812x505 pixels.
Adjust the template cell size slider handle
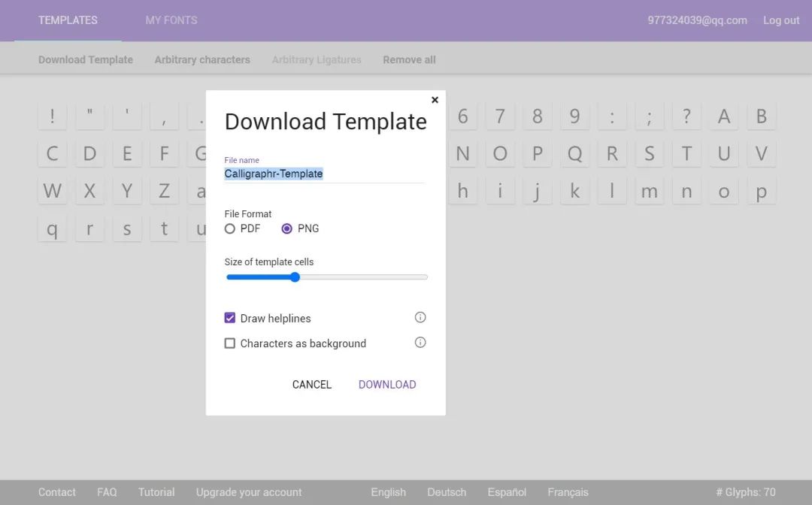[x=295, y=277]
